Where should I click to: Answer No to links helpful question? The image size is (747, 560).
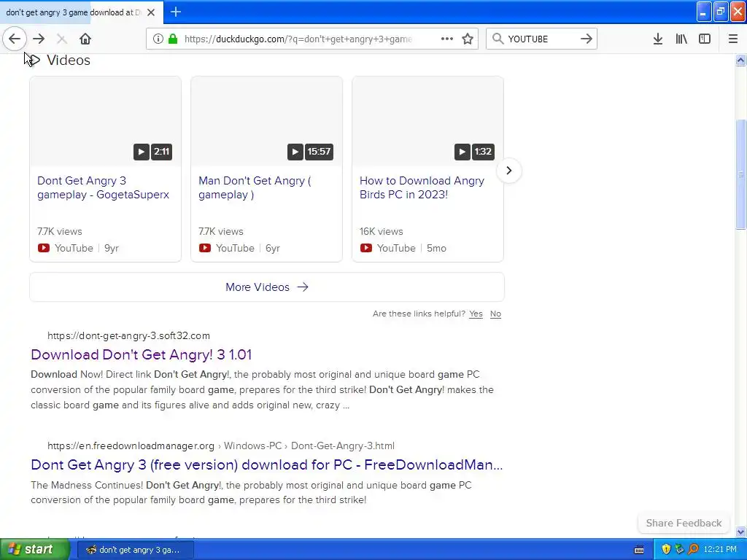(x=495, y=314)
